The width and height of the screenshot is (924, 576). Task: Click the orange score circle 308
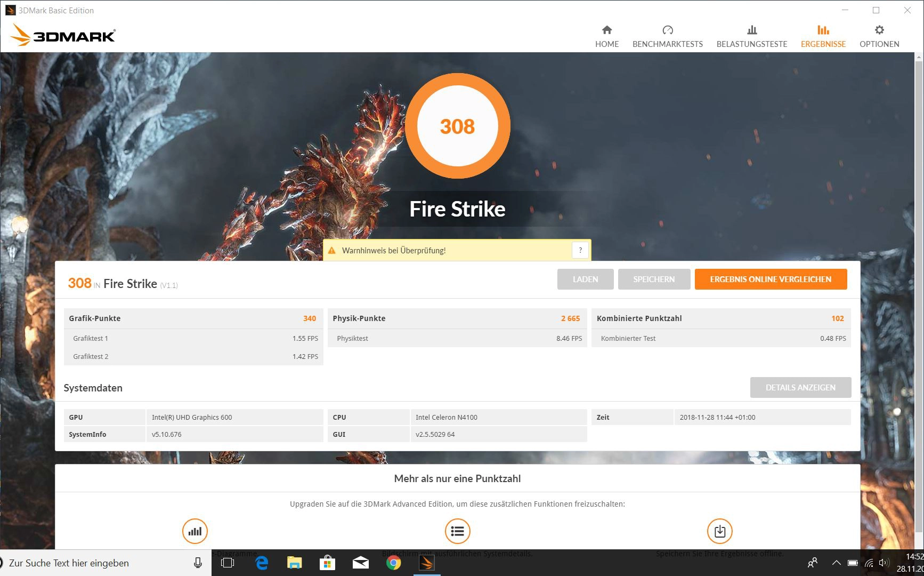click(457, 126)
